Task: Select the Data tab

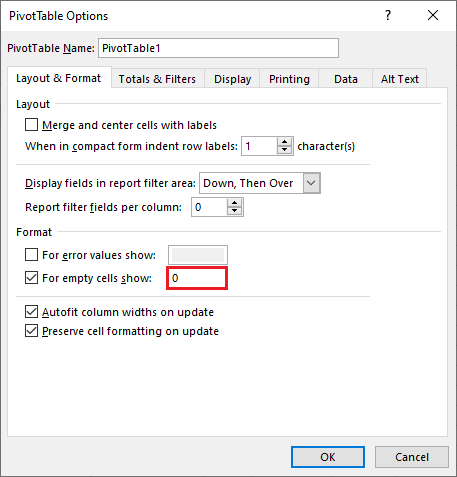Action: click(346, 79)
